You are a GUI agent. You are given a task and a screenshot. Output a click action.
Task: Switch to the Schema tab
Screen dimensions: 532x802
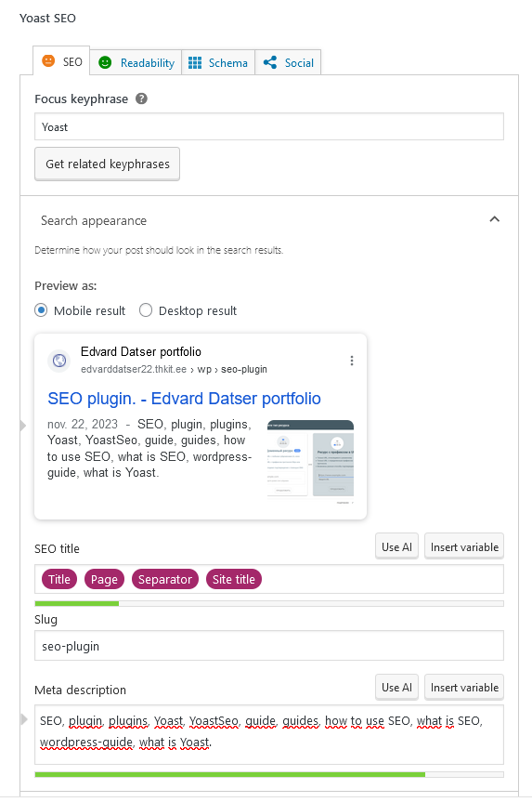click(218, 62)
